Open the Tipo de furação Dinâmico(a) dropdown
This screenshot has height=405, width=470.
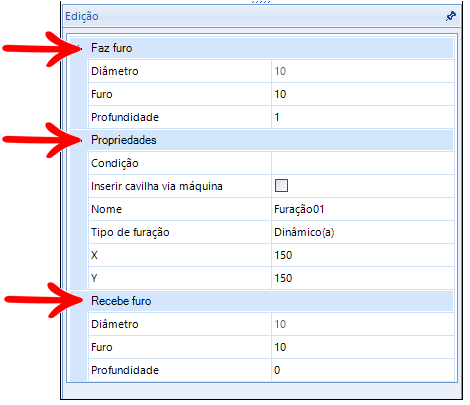(x=363, y=232)
